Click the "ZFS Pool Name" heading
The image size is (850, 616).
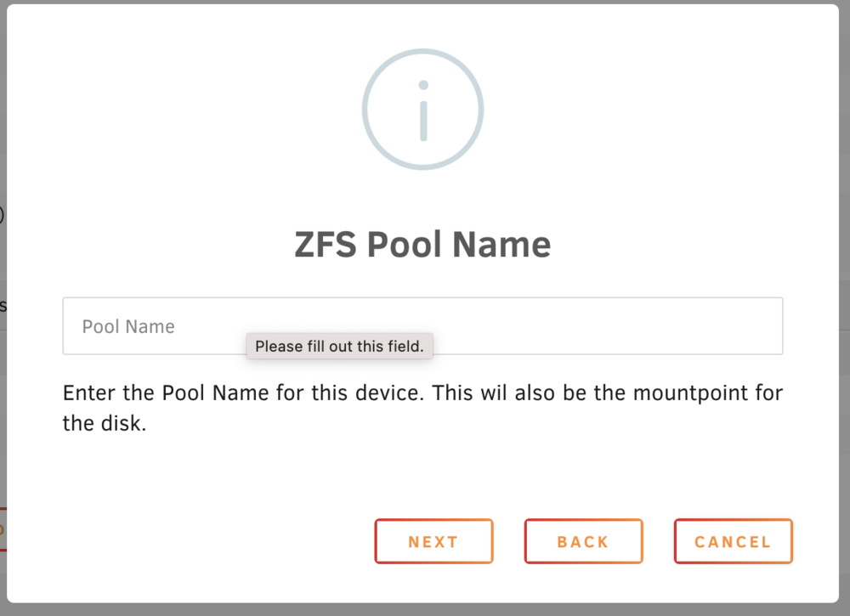point(422,245)
